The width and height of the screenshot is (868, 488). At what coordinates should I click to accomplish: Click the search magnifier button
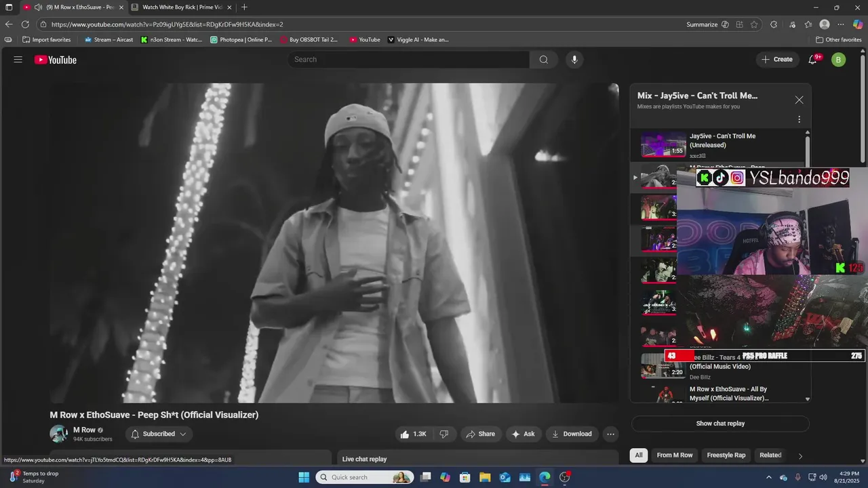tap(544, 60)
